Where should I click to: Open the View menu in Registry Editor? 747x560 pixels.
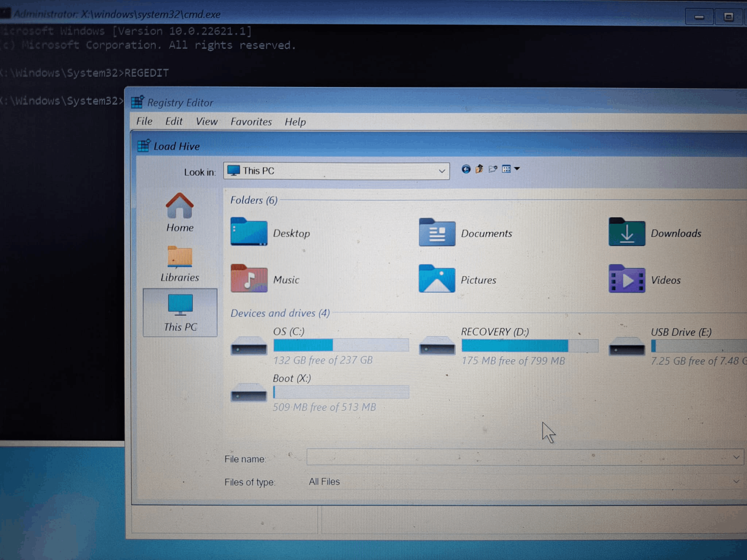click(206, 121)
